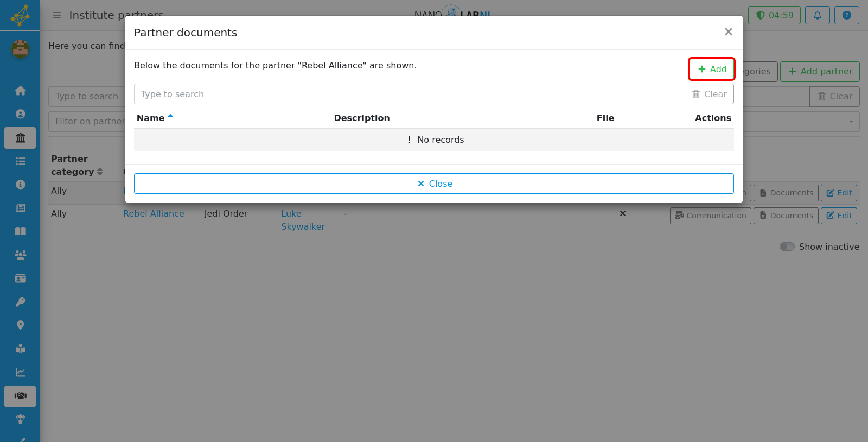Open the ID card sidebar icon
868x442 pixels.
click(20, 279)
